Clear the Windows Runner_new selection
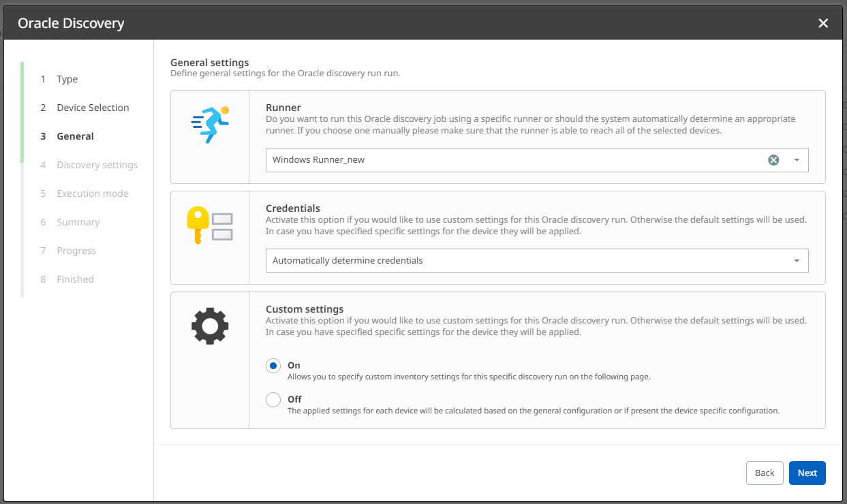The image size is (847, 504). pyautogui.click(x=773, y=160)
